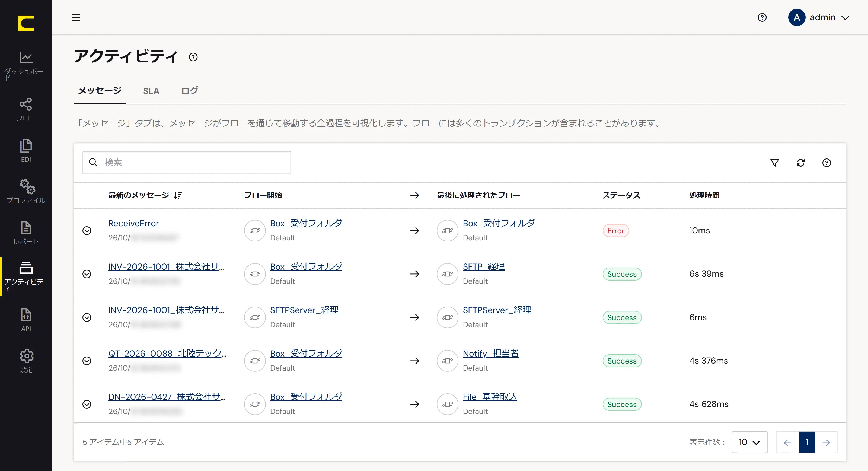Click the 最新のメッセージ column header
This screenshot has width=868, height=471.
139,195
